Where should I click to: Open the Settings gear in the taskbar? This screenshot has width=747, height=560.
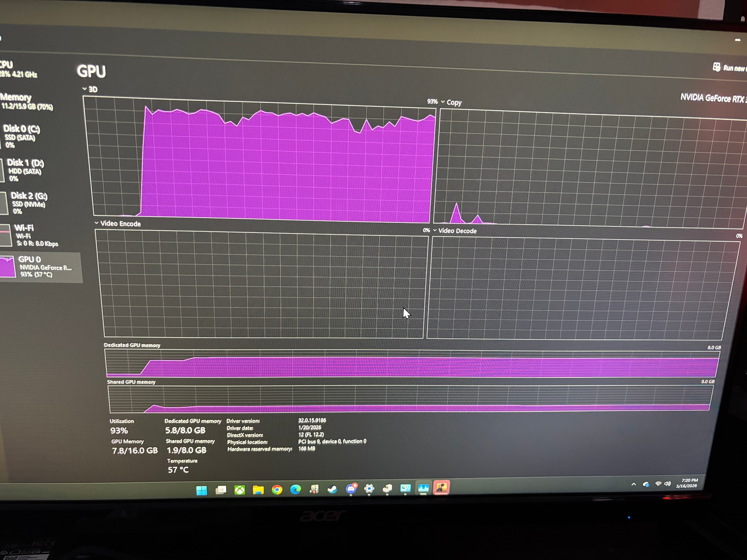click(369, 489)
